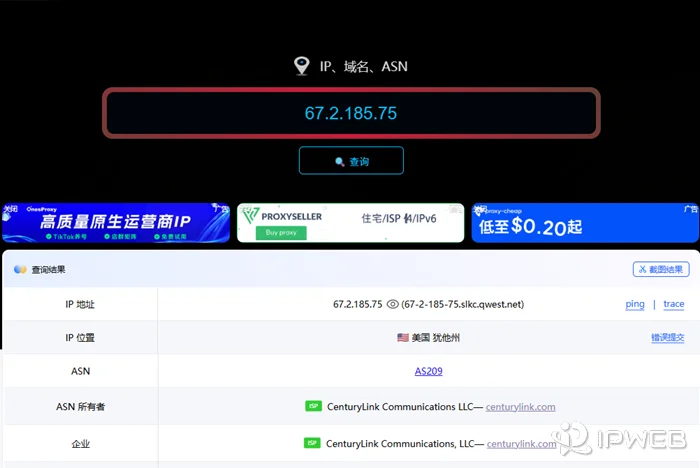Open the proxy-cheap 低至$0.20起 ad banner

(x=585, y=223)
